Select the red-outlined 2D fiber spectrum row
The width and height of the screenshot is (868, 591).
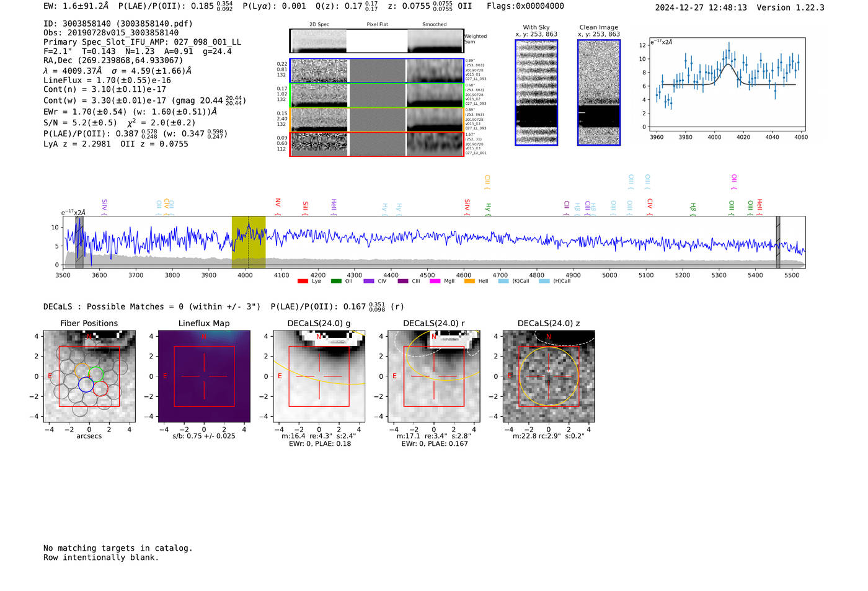click(x=376, y=144)
